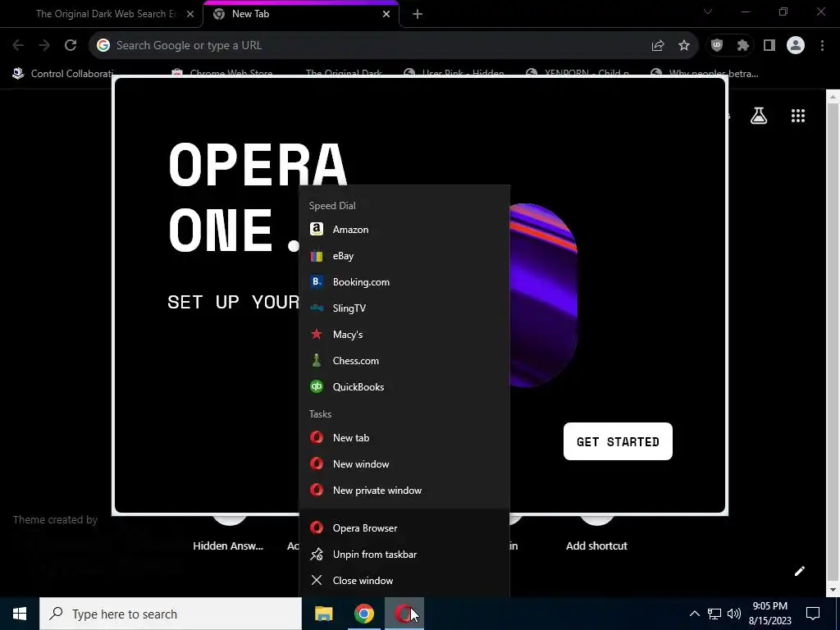Screen dimensions: 840x630
Task: Open Control Collaborati... bookmark
Action: click(63, 73)
